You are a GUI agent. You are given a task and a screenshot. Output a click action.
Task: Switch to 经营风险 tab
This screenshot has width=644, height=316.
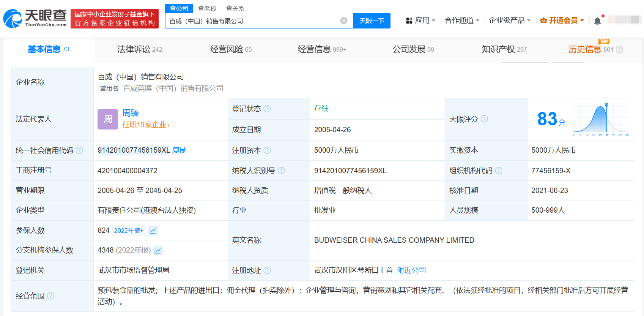tap(231, 49)
